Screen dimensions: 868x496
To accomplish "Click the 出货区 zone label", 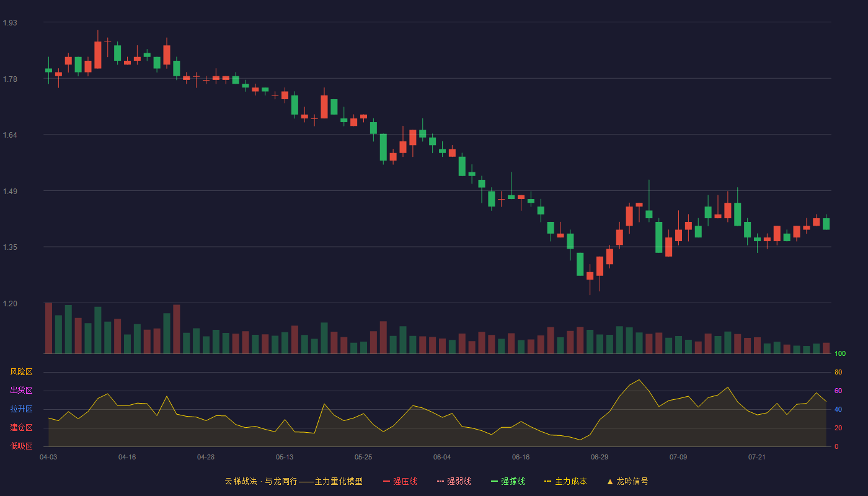I will point(21,391).
